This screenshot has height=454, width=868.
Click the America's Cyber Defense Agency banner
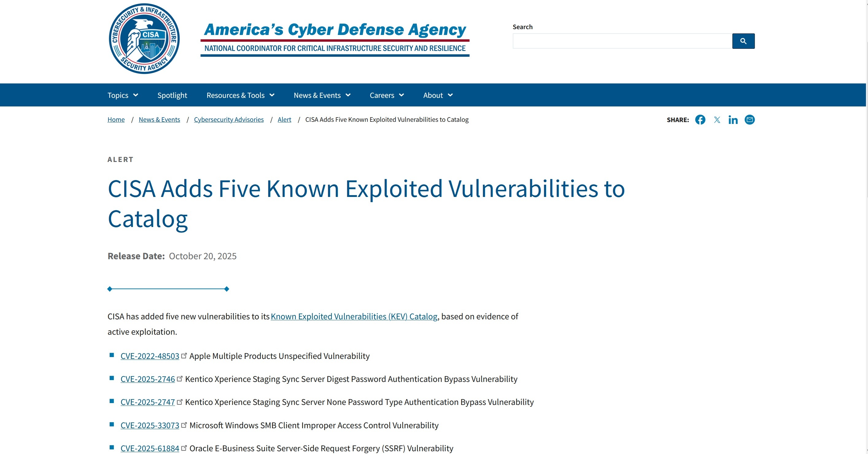tap(335, 38)
